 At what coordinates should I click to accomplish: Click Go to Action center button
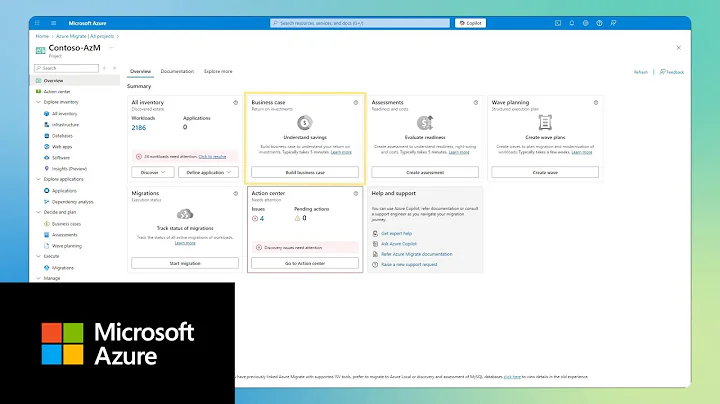[305, 264]
